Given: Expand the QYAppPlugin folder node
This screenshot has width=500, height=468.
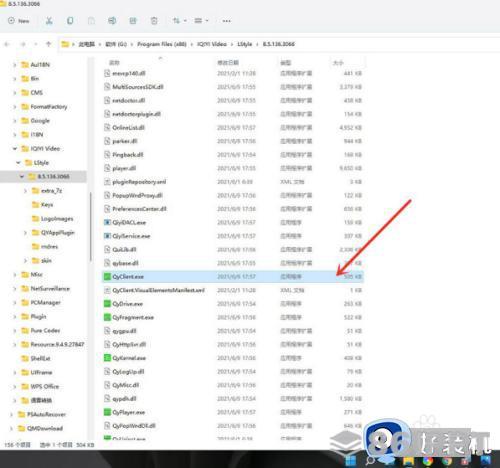Looking at the screenshot, I should 25,233.
